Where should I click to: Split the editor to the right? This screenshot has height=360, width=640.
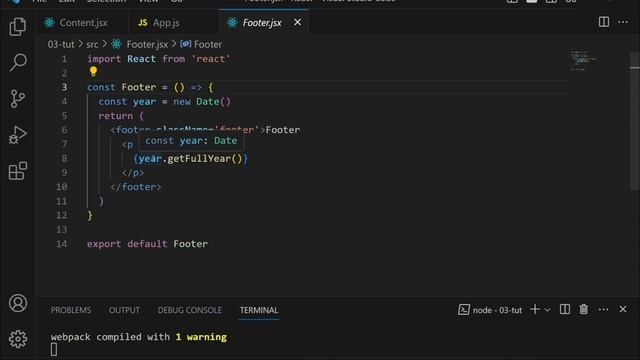tap(604, 22)
